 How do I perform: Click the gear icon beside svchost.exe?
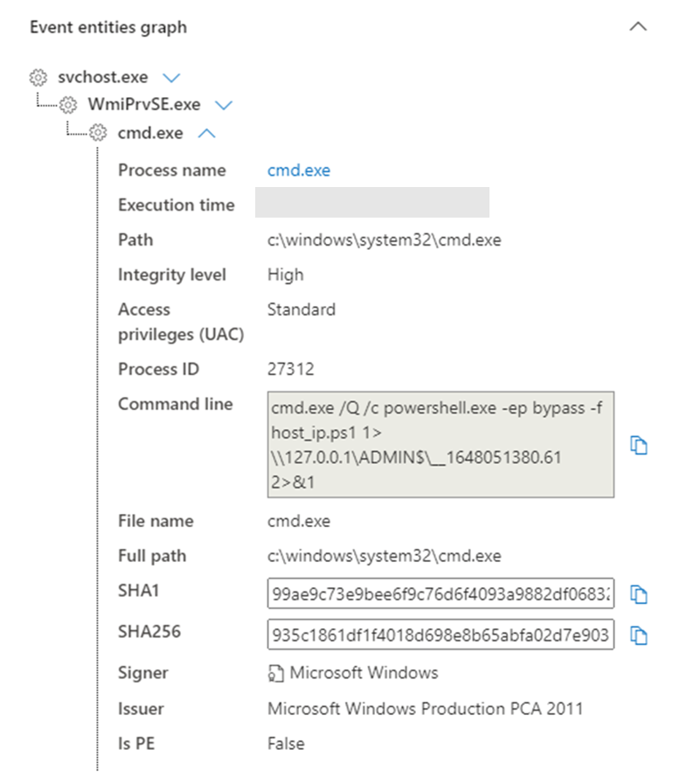click(x=38, y=77)
